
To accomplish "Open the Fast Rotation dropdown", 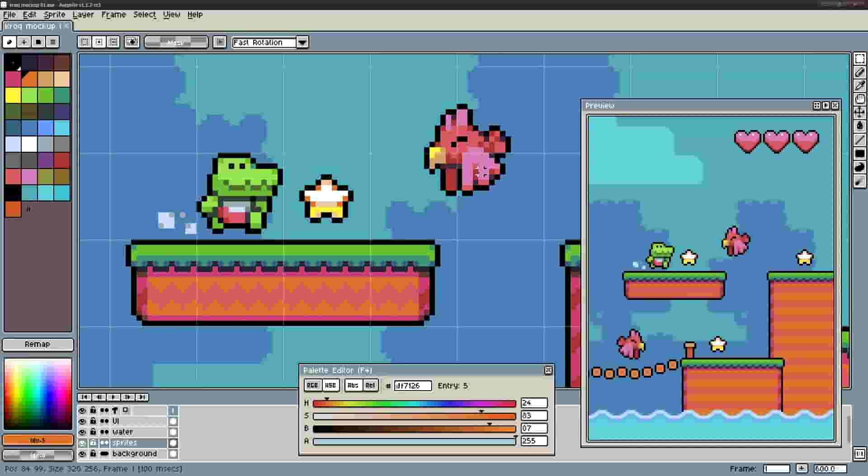I will click(302, 42).
